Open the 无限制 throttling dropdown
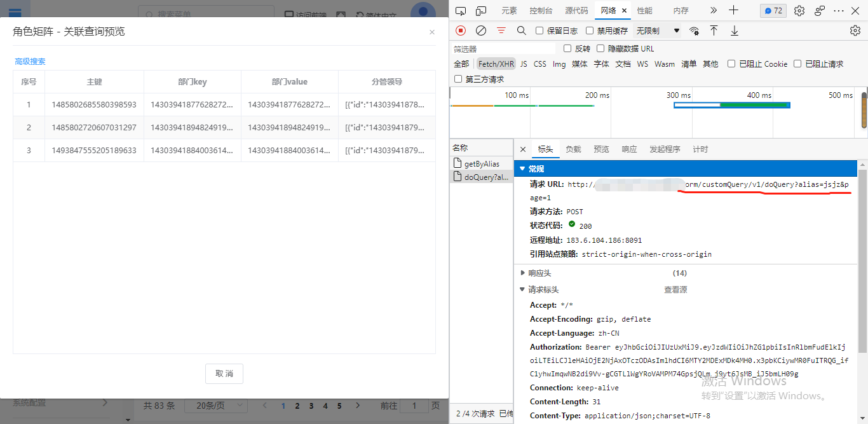This screenshot has height=424, width=868. coord(658,31)
